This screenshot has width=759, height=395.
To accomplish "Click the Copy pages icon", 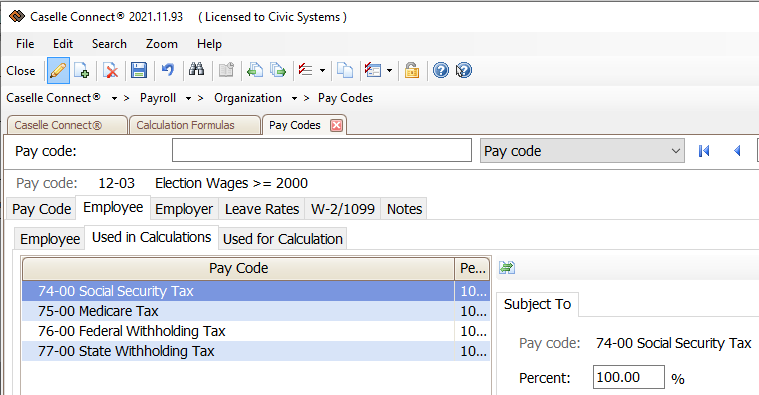I will (x=345, y=71).
